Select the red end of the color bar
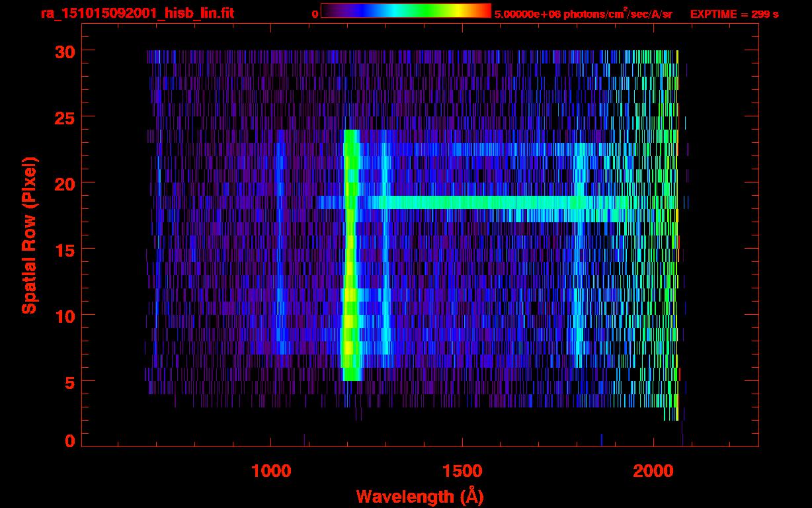The image size is (812, 508). click(x=486, y=11)
